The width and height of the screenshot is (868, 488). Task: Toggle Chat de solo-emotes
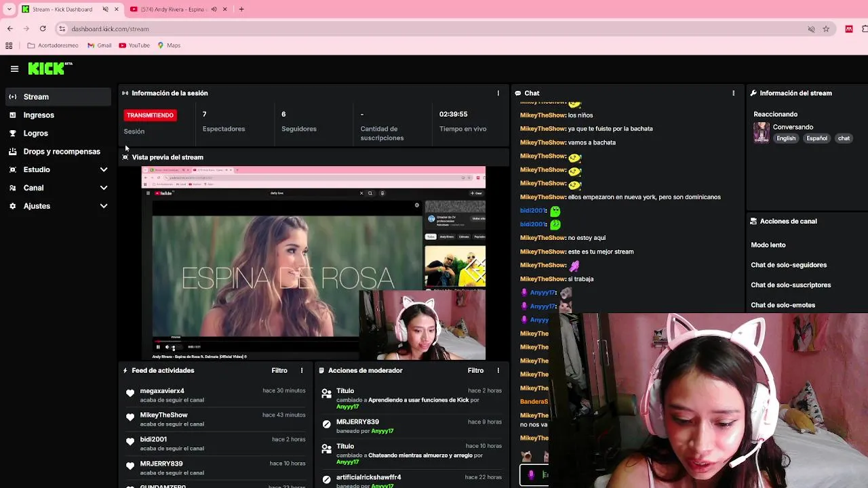[x=783, y=305]
